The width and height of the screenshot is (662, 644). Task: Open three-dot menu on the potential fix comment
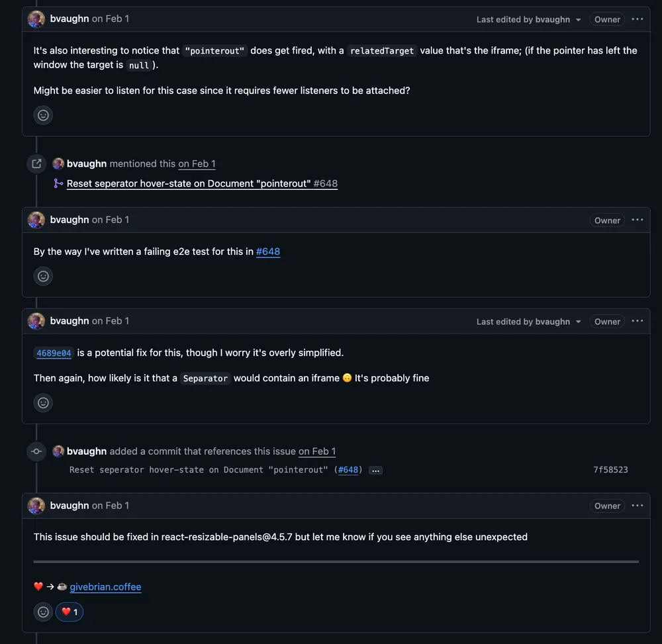click(x=637, y=321)
